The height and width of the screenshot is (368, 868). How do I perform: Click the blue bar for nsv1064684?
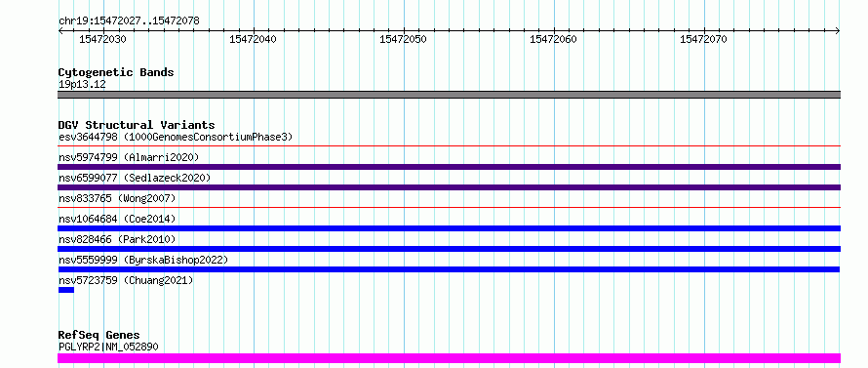tap(449, 228)
